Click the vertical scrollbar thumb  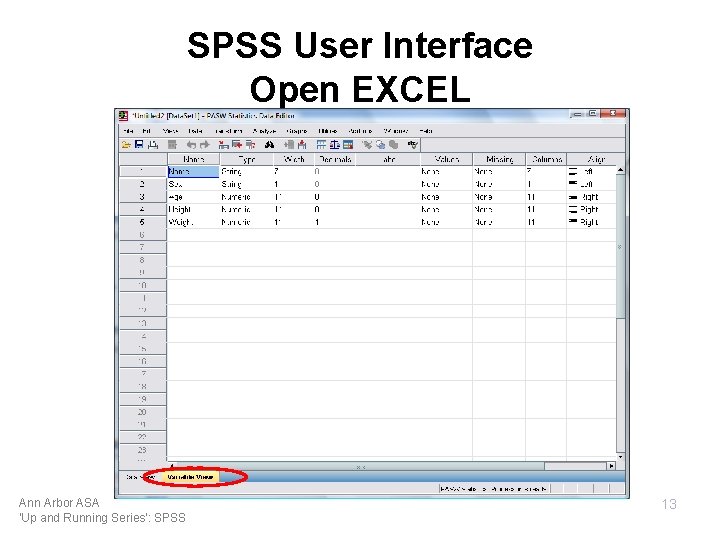click(x=620, y=246)
